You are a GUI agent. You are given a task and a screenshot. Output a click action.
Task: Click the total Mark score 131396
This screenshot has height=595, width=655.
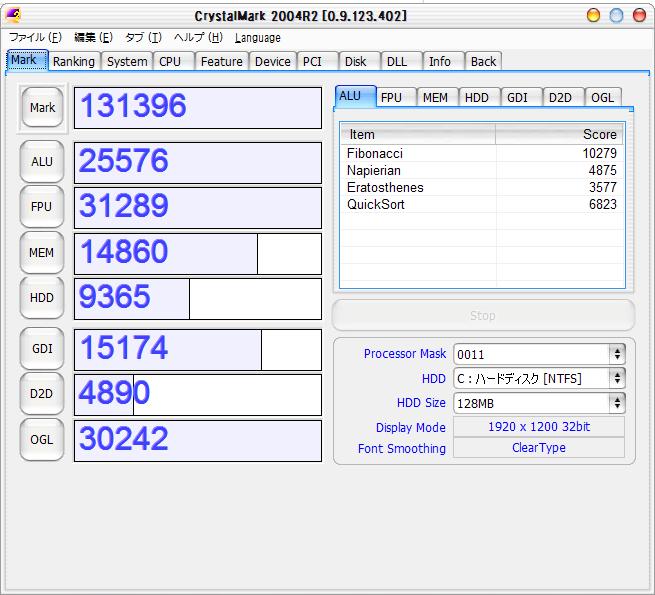coord(198,107)
